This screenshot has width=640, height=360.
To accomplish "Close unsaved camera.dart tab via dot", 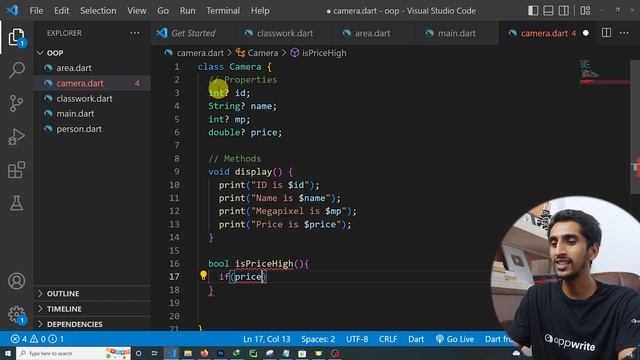I will 586,33.
